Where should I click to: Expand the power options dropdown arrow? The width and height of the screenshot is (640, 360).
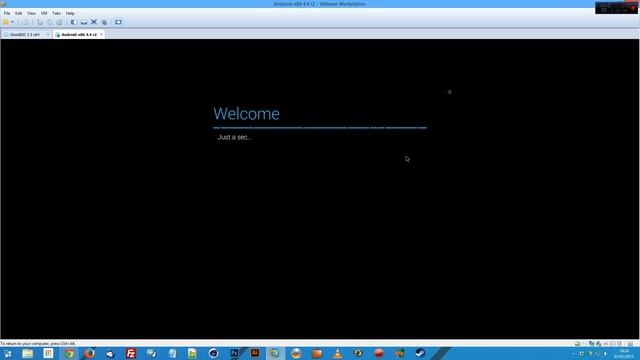(x=13, y=22)
